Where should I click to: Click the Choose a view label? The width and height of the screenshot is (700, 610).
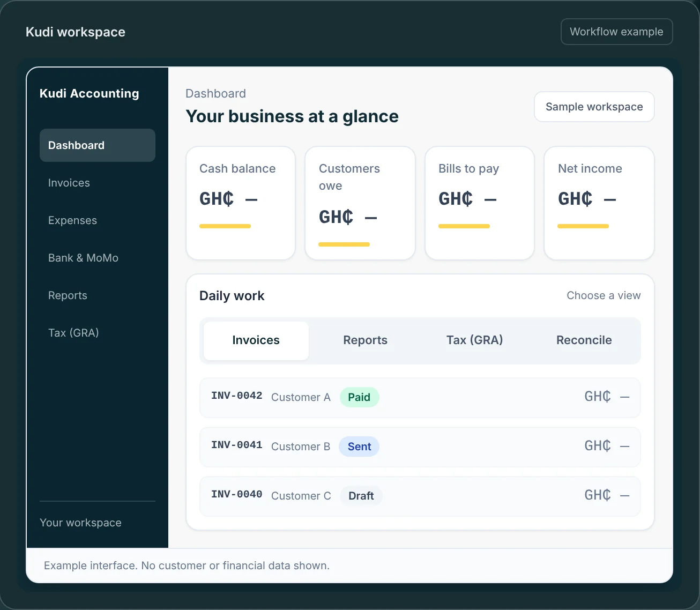pos(604,295)
